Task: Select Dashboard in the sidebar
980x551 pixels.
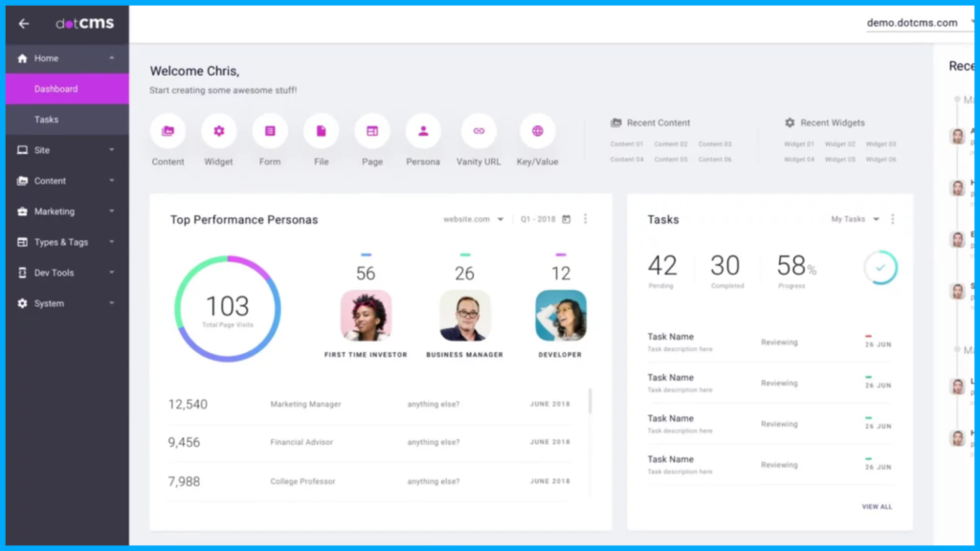Action: [56, 89]
